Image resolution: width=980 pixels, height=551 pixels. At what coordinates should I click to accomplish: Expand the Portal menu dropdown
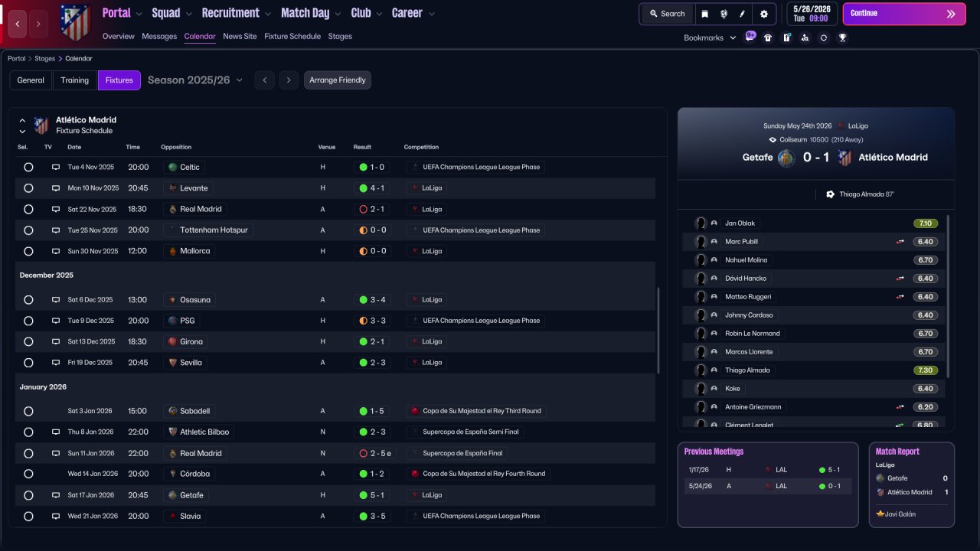139,14
